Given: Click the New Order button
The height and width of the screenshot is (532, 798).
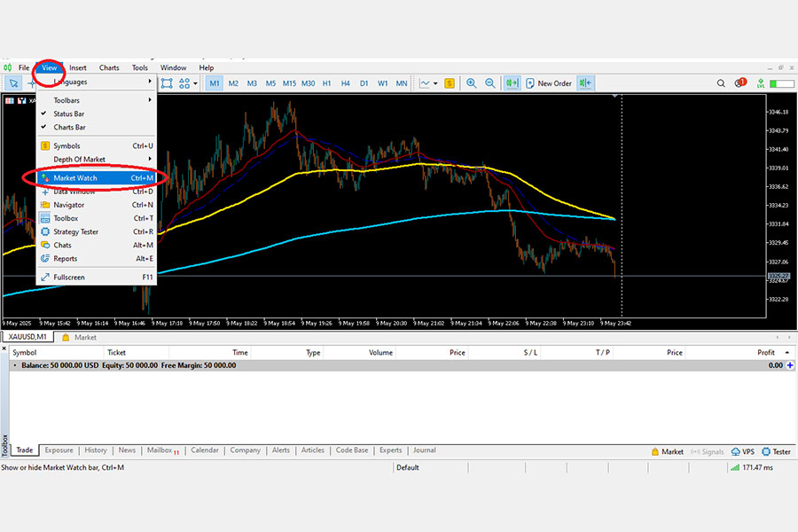Looking at the screenshot, I should click(549, 83).
